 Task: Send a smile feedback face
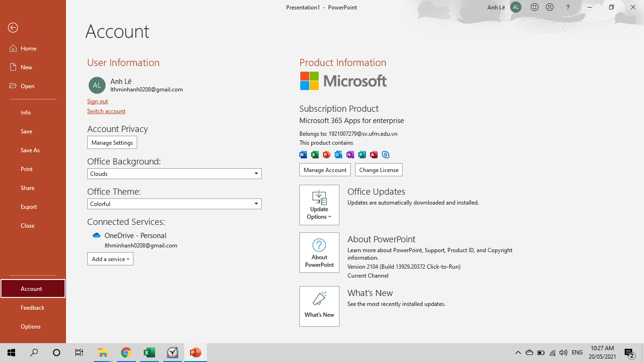tap(534, 7)
